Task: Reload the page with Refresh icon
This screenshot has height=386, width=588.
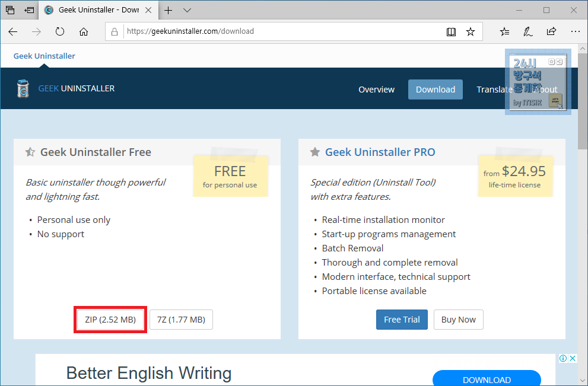Action: tap(60, 31)
